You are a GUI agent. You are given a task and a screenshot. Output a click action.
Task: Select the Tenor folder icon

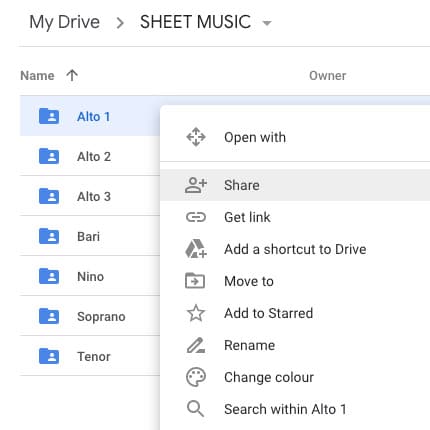click(49, 356)
